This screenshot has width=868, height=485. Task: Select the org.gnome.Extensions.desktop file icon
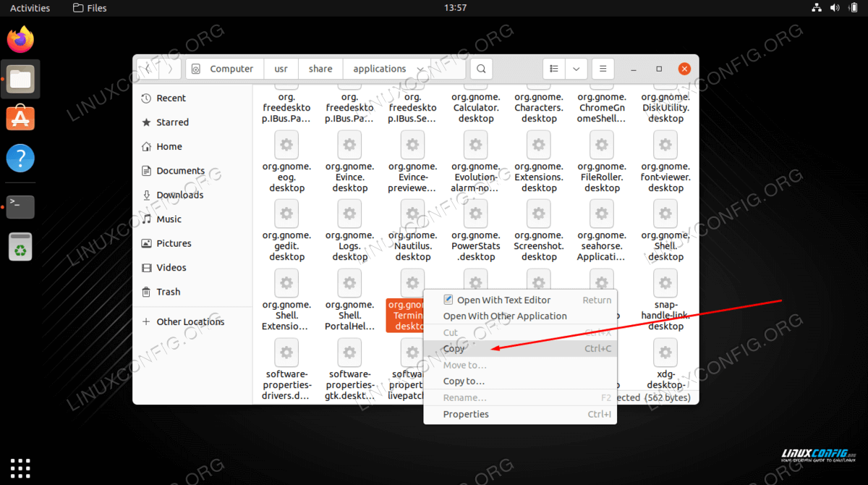pos(539,145)
